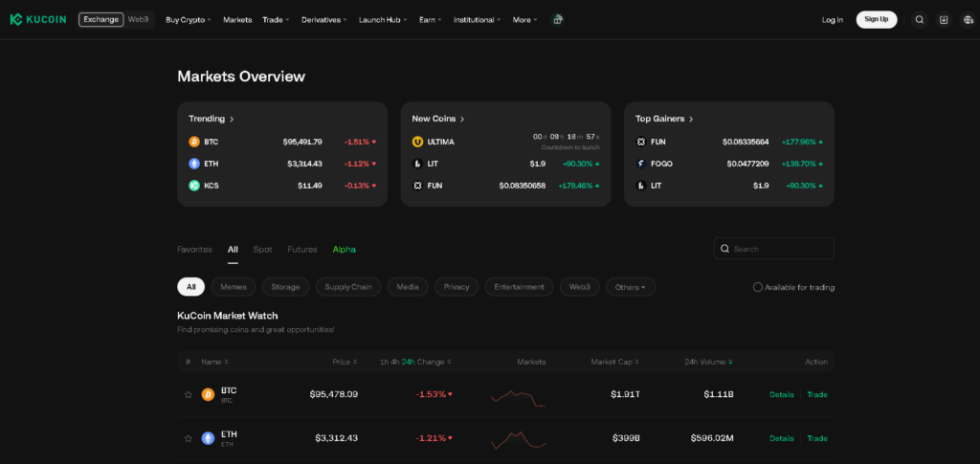Switch to the Futures tab
Screen dimensions: 980x464
[x=302, y=249]
